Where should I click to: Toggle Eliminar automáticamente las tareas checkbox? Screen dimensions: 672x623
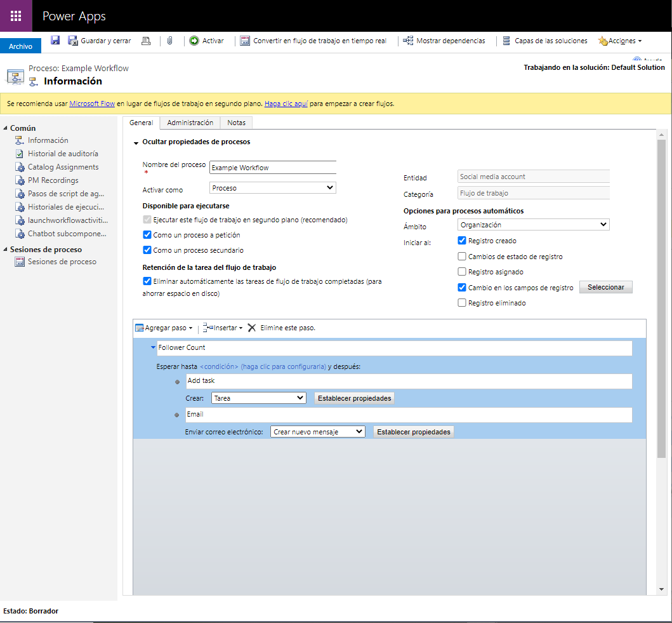tap(147, 281)
